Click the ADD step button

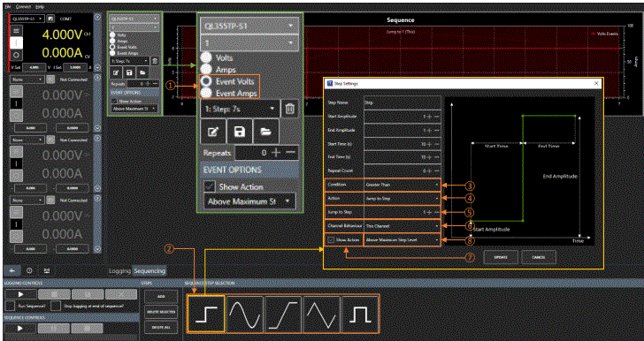click(161, 297)
